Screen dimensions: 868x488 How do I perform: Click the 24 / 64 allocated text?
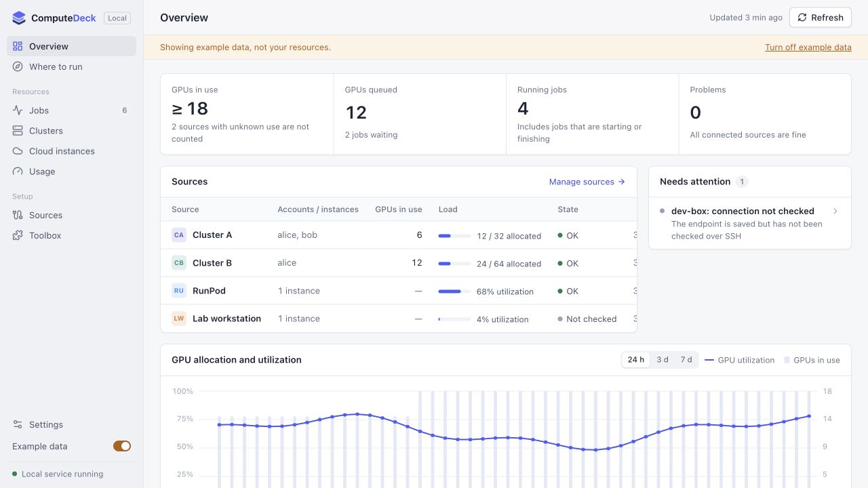[x=509, y=264]
